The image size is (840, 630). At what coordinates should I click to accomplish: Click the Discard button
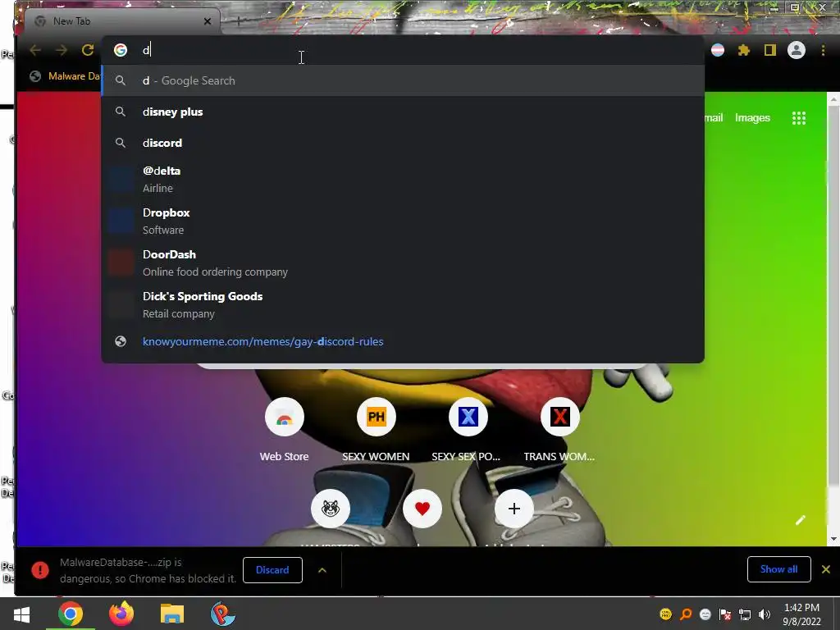(272, 570)
